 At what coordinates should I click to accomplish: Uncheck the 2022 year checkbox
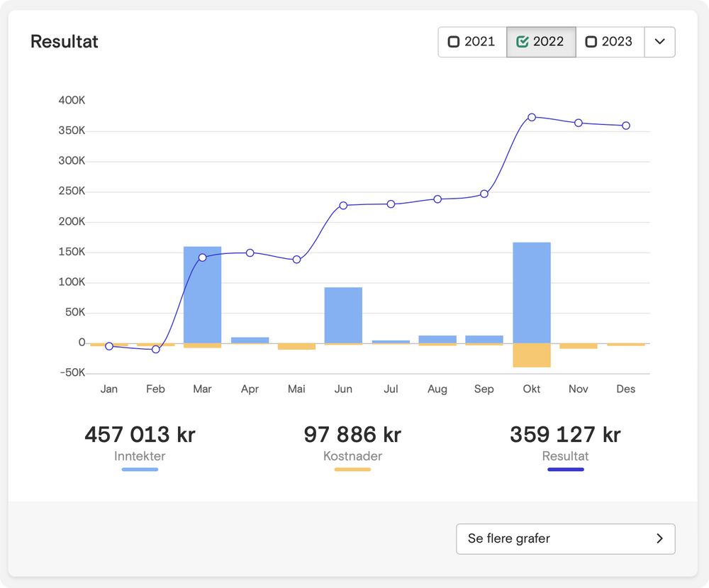[x=523, y=42]
